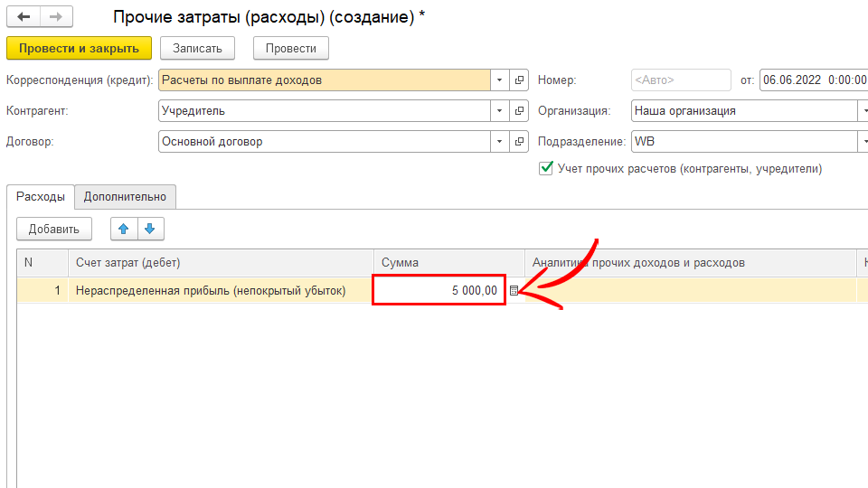Toggle Учет прочих расчетов checkbox
Viewport: 868px width, 488px height.
point(546,168)
